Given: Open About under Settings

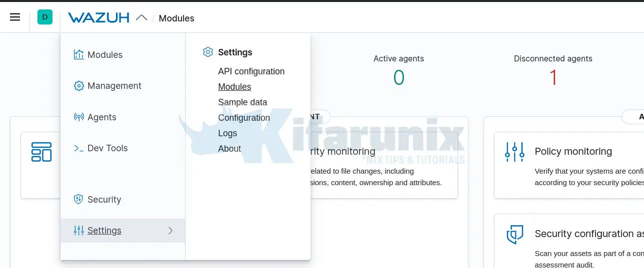Looking at the screenshot, I should click(229, 149).
